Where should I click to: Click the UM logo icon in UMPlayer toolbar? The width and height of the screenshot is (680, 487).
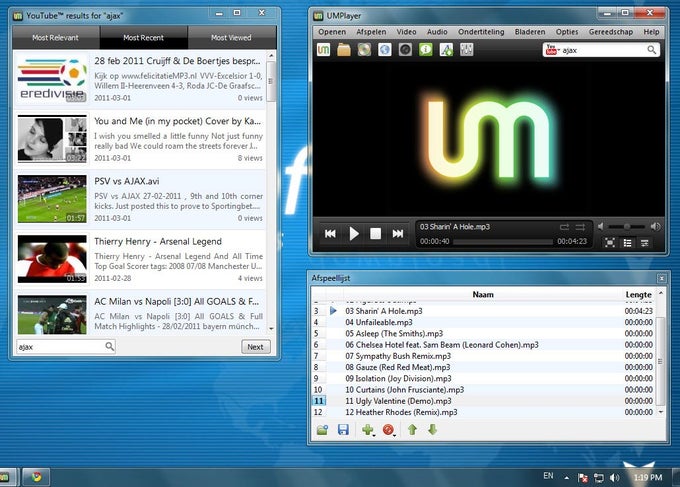324,50
